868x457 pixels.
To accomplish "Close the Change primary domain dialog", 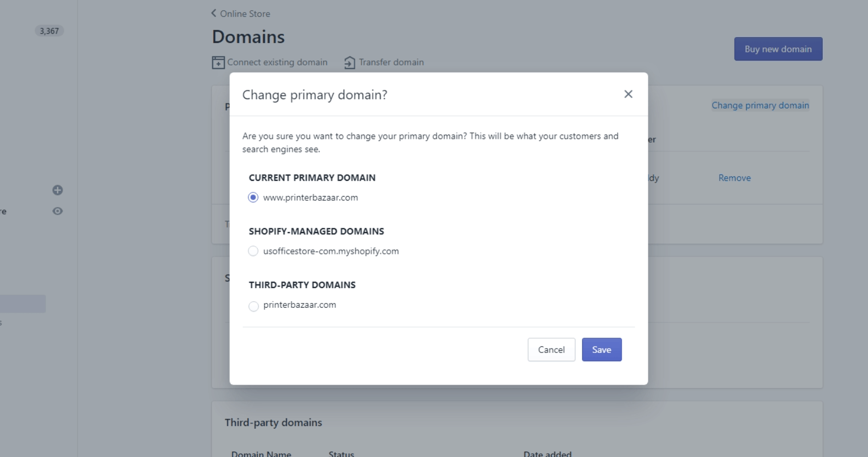I will tap(628, 94).
